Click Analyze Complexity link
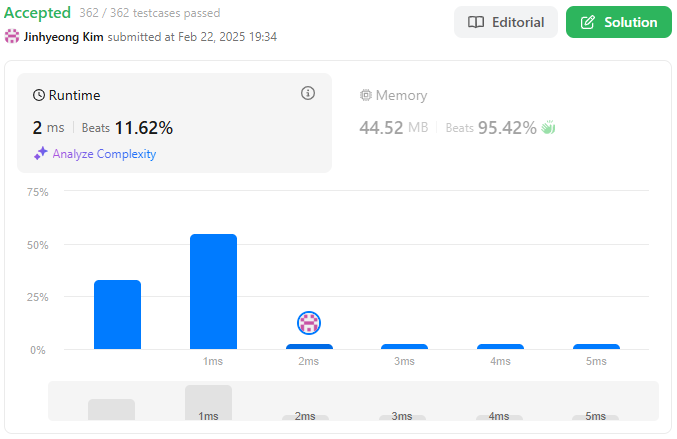This screenshot has width=677, height=439. [104, 154]
